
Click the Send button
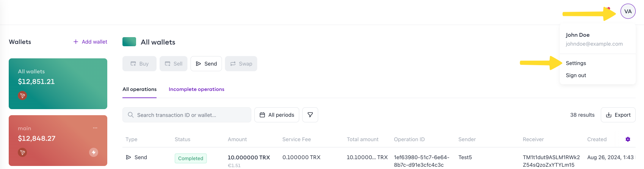pyautogui.click(x=206, y=64)
